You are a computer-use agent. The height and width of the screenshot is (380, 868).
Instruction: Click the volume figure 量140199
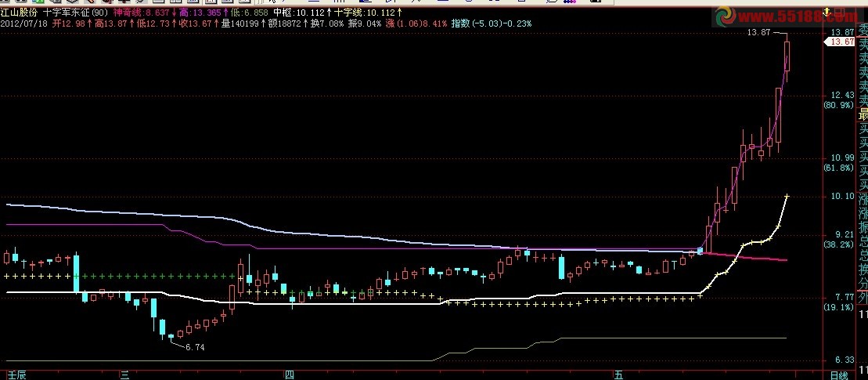pyautogui.click(x=240, y=24)
